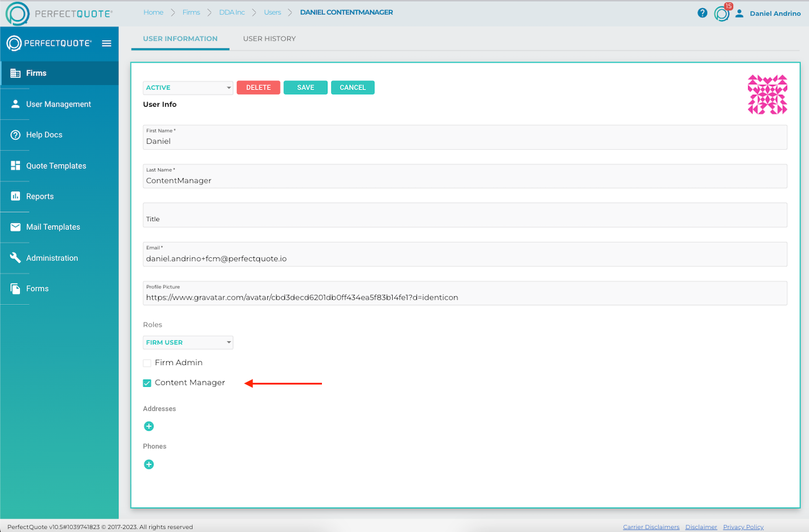Click the First Name input field
This screenshot has width=809, height=532.
pyautogui.click(x=465, y=137)
